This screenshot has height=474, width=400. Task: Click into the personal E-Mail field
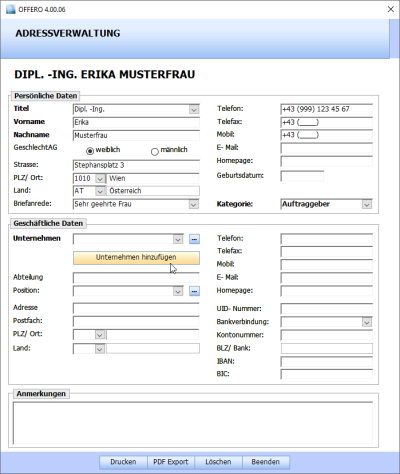coord(327,148)
